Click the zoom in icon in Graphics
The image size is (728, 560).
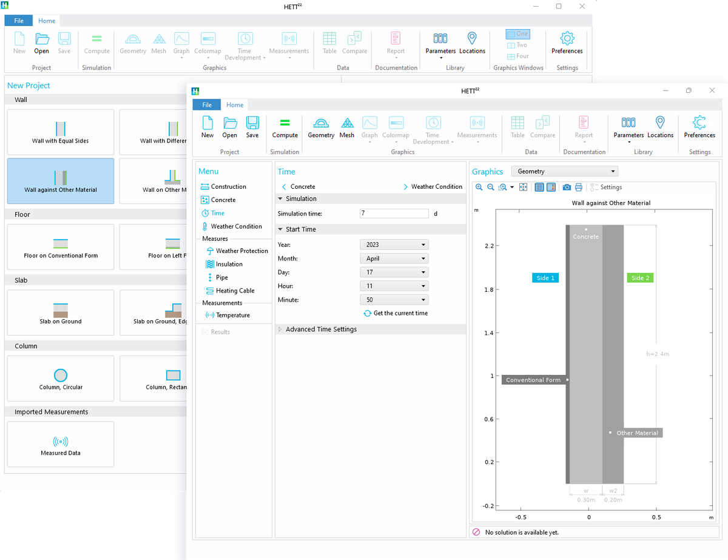coord(479,187)
